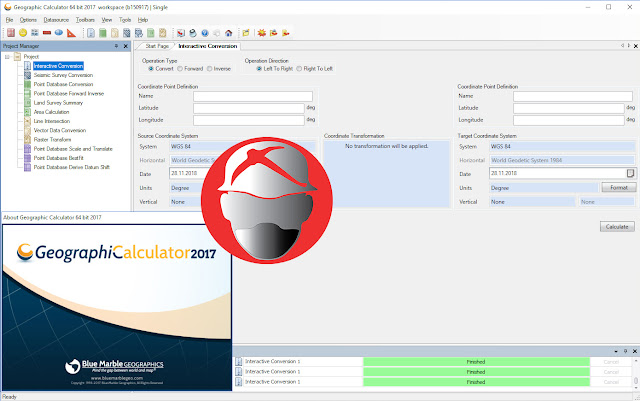Image resolution: width=640 pixels, height=401 pixels.
Task: Click the red book toolbar icon
Action: pyautogui.click(x=11, y=33)
